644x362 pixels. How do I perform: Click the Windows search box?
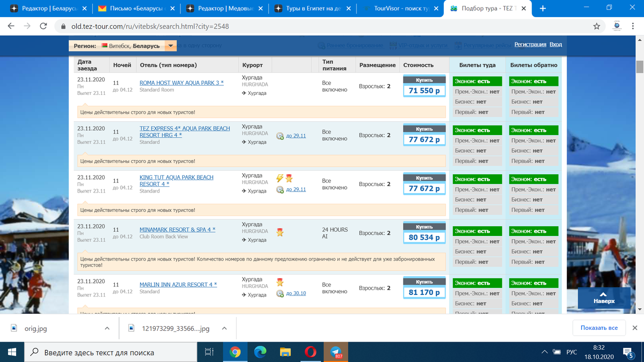(x=111, y=352)
